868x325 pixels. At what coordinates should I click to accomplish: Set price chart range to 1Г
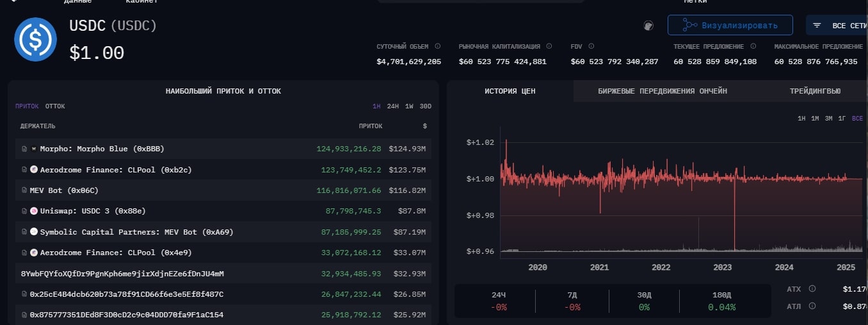tap(842, 119)
